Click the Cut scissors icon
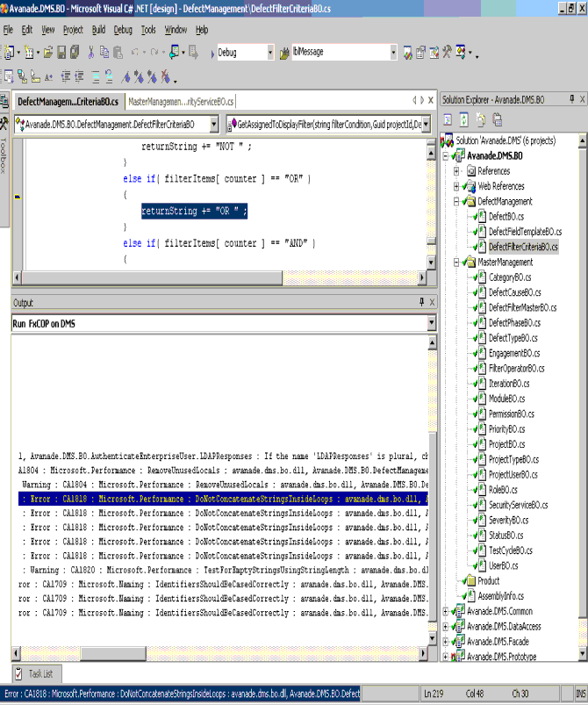Screen dimensions: 588x705 point(91,53)
